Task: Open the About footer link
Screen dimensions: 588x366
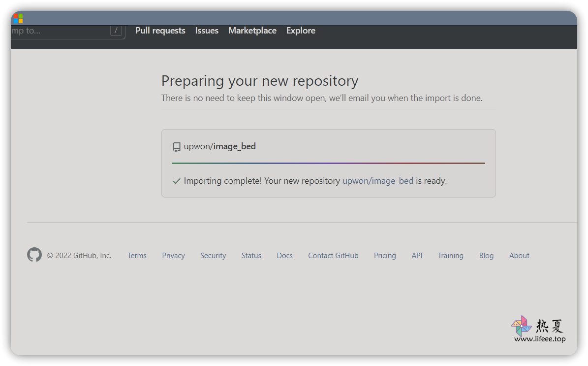Action: point(520,255)
